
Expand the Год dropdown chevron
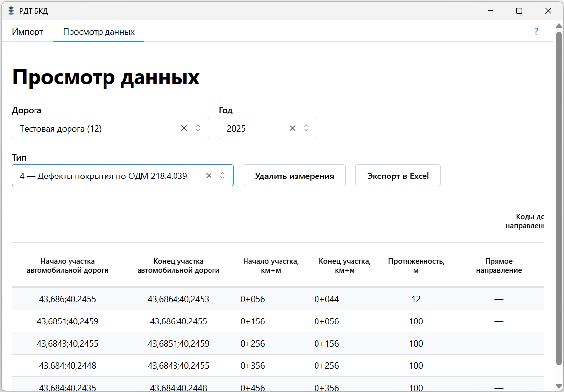click(x=306, y=128)
